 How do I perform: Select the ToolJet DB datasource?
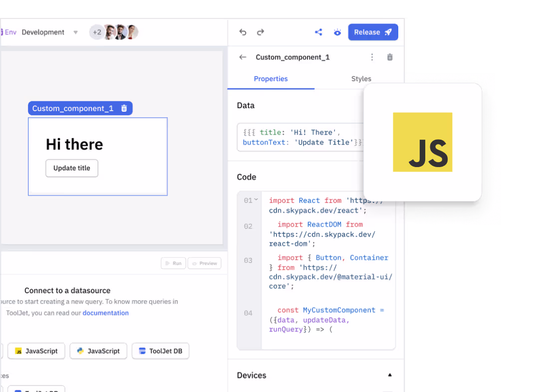click(160, 351)
